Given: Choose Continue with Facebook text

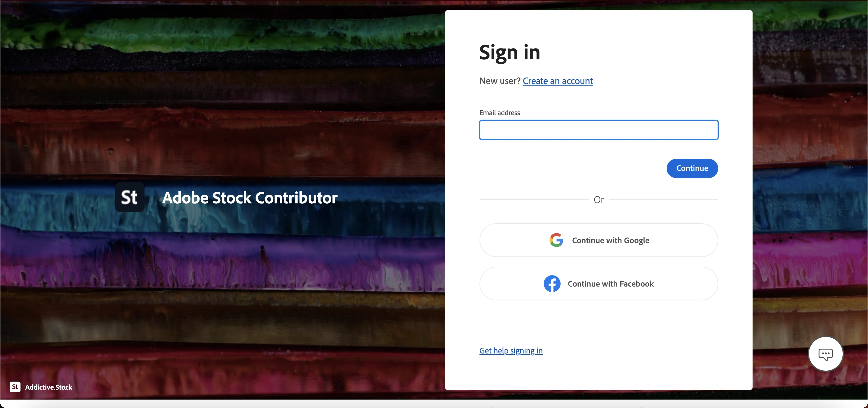Looking at the screenshot, I should pos(611,284).
